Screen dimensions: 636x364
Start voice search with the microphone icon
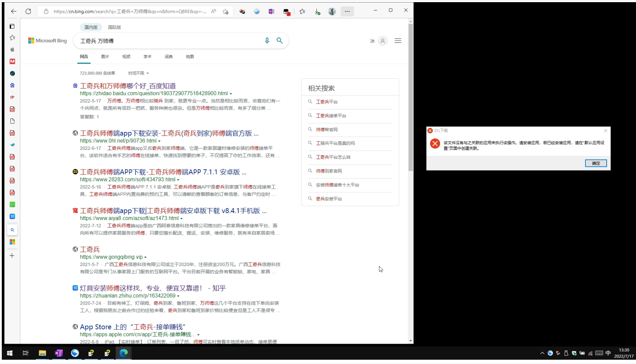click(267, 41)
